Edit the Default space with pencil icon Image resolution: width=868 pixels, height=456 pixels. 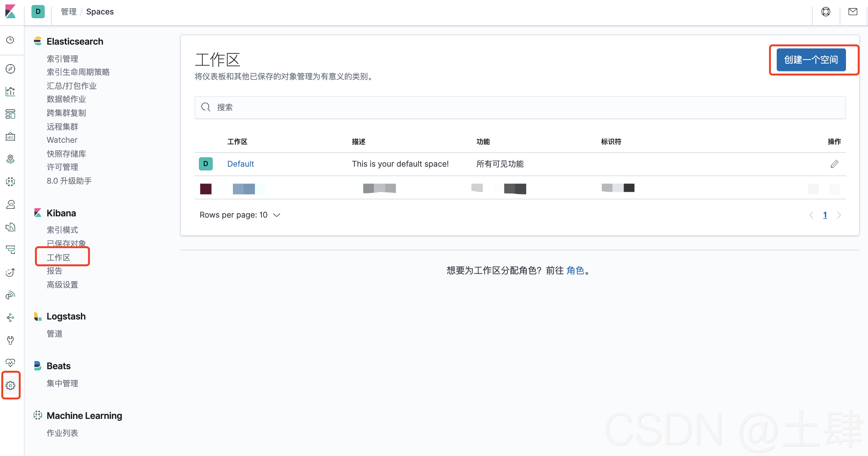coord(834,164)
